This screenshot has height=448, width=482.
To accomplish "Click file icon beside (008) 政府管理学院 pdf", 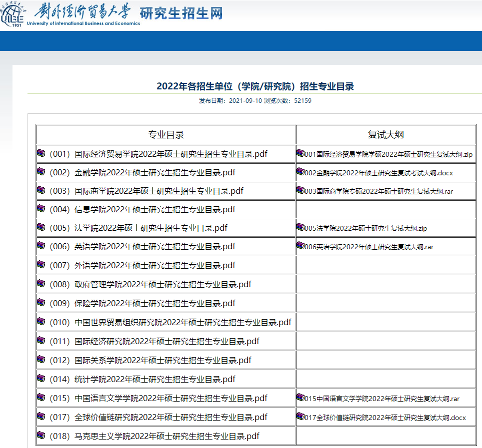I will [41, 283].
